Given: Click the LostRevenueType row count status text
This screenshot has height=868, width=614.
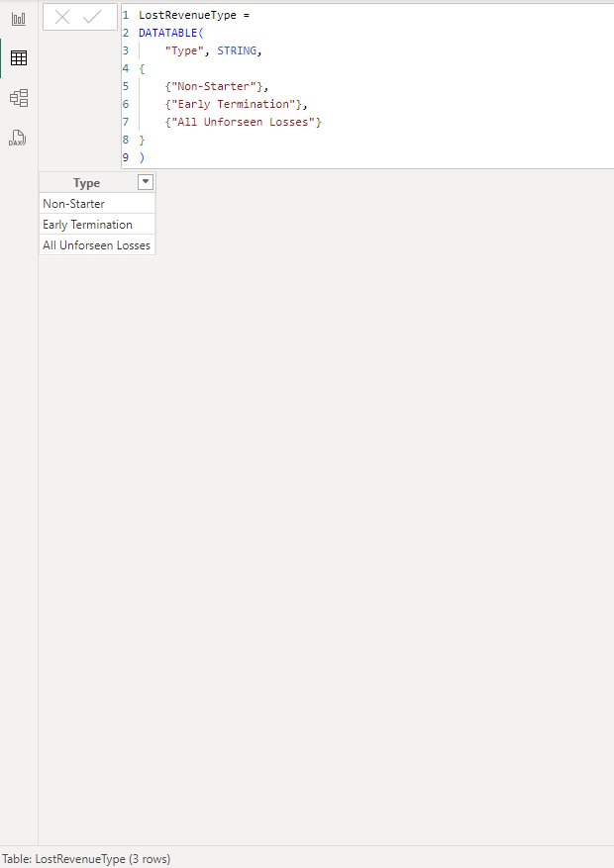Looking at the screenshot, I should (86, 859).
